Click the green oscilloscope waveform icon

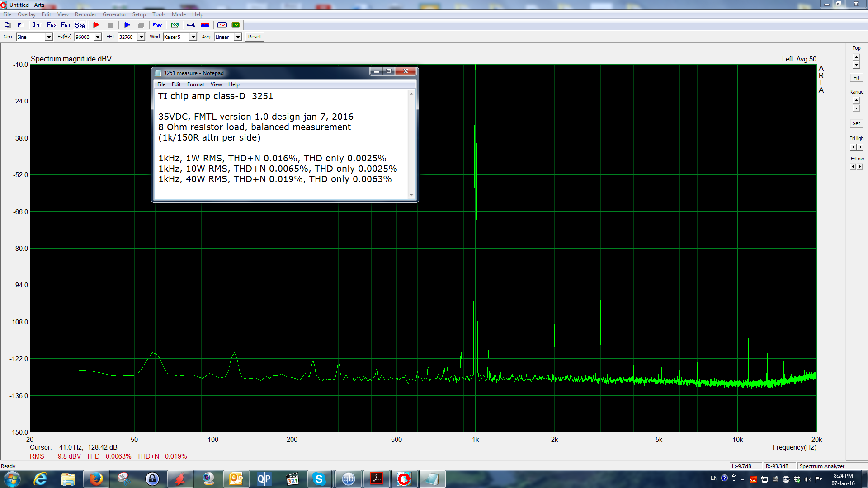(x=236, y=25)
